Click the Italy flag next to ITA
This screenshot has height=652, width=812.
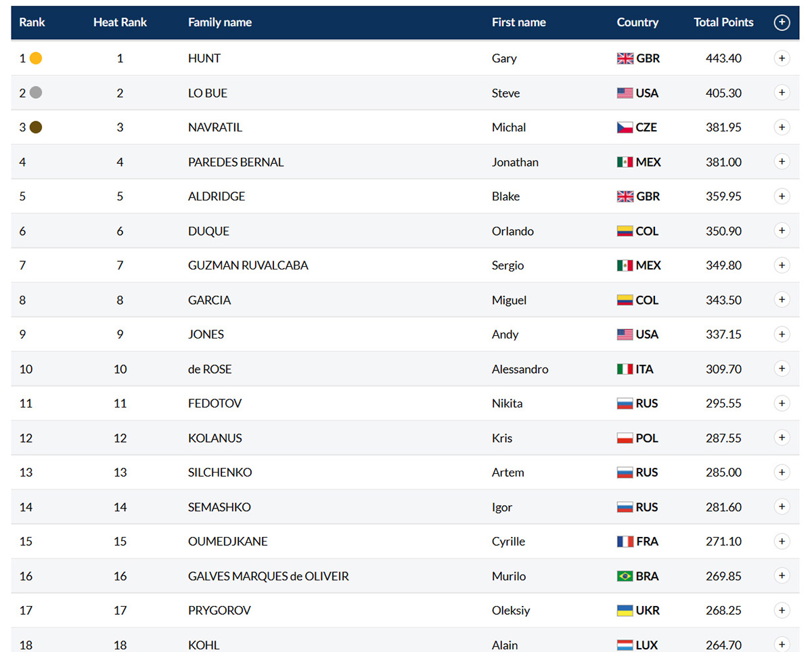click(625, 369)
